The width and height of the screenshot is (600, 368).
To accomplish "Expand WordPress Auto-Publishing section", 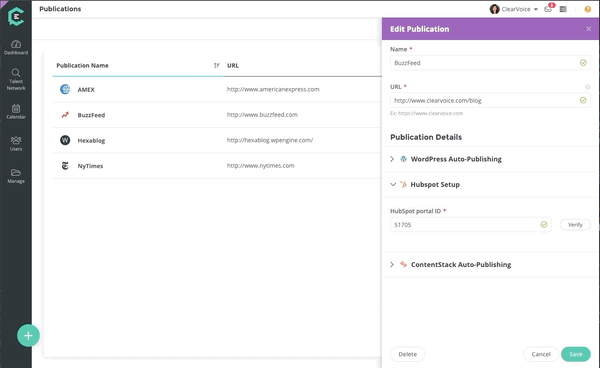I will tap(392, 159).
